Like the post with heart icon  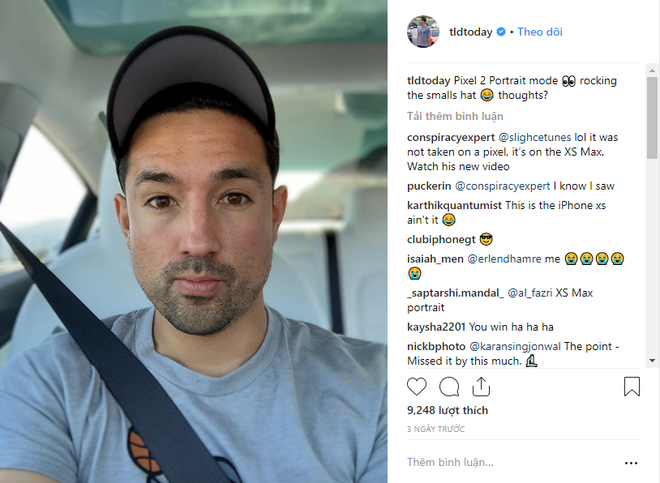click(x=417, y=387)
